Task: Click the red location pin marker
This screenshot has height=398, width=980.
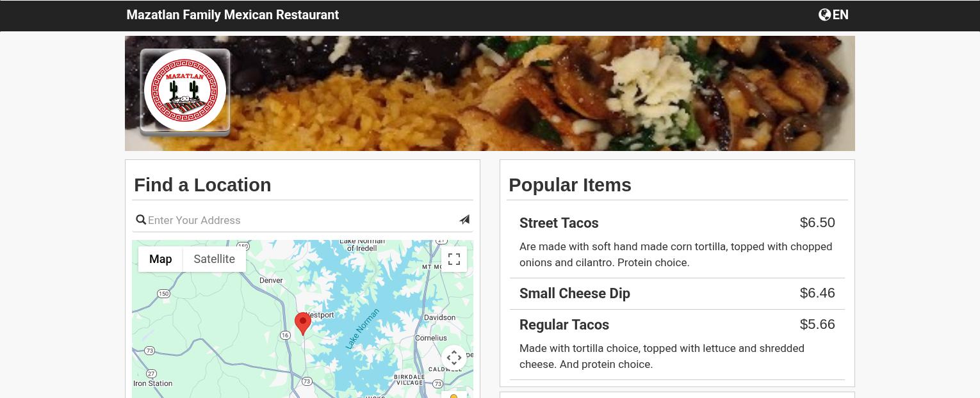Action: tap(303, 323)
